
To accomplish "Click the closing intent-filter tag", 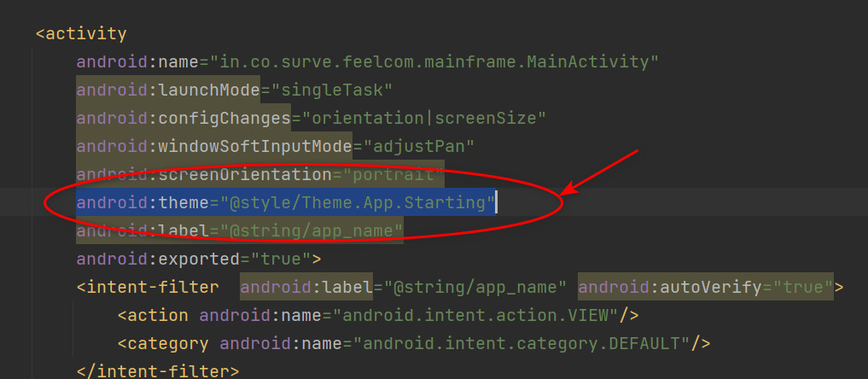I will point(158,371).
